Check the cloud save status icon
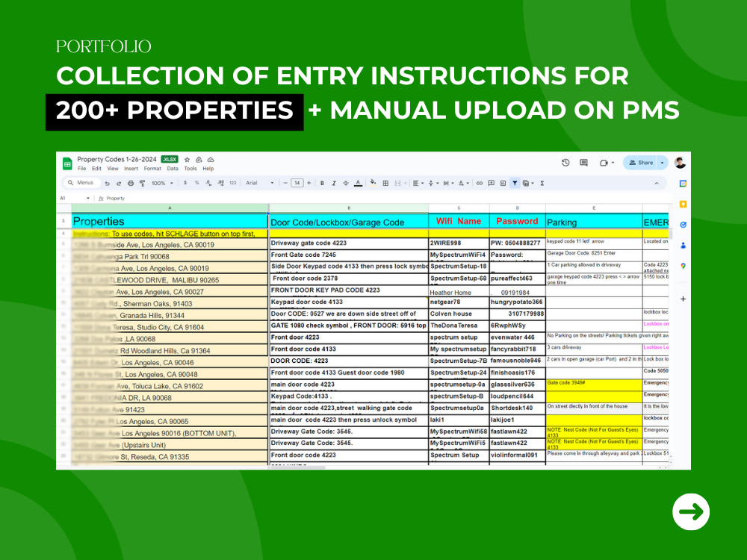This screenshot has height=560, width=747. point(211,160)
